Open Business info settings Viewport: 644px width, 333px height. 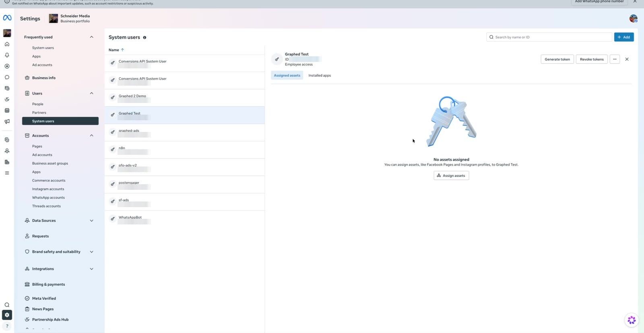tap(44, 78)
